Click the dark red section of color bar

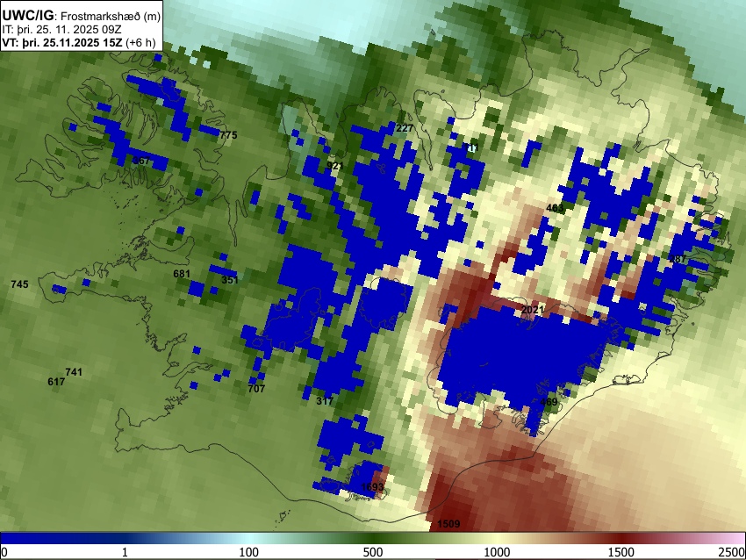[621, 538]
